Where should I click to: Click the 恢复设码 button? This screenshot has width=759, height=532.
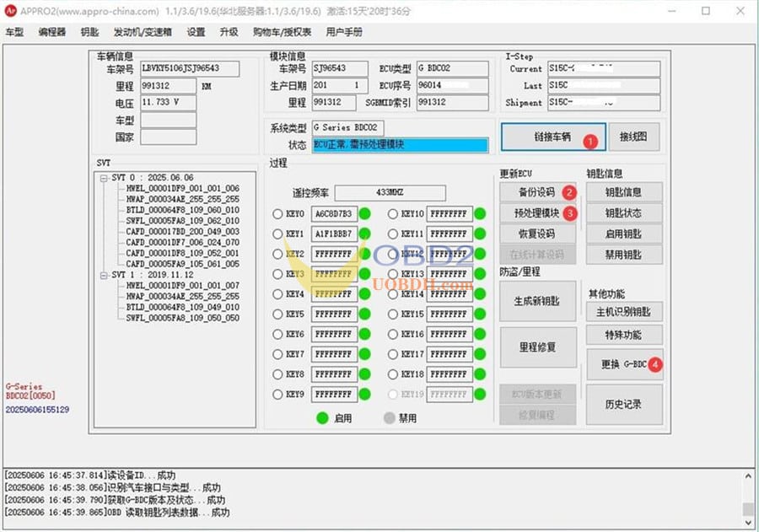pyautogui.click(x=538, y=234)
